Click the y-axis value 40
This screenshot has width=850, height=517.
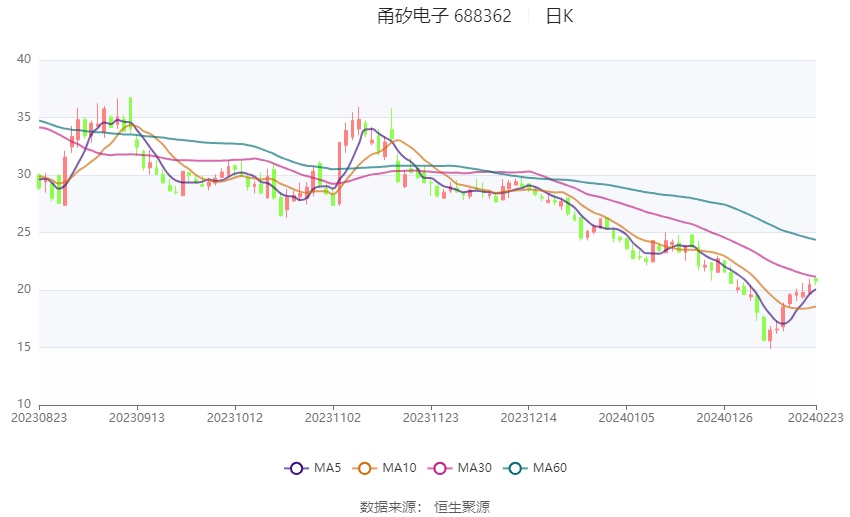coord(24,59)
